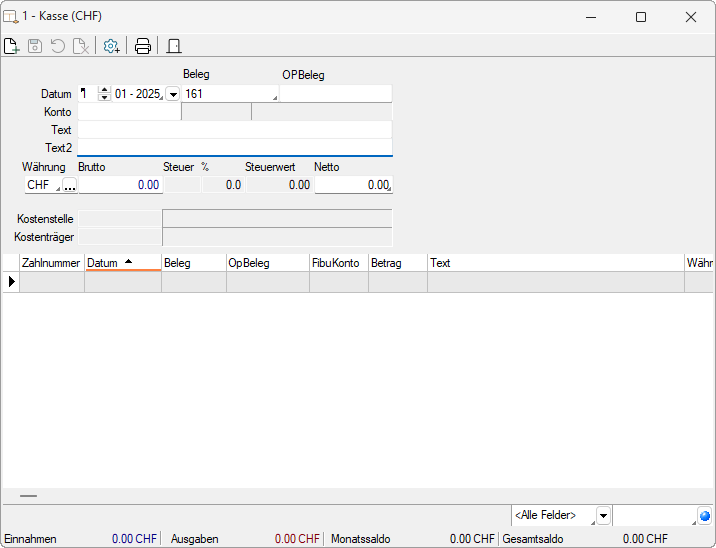
Task: Create a new cash entry document
Action: [11, 46]
